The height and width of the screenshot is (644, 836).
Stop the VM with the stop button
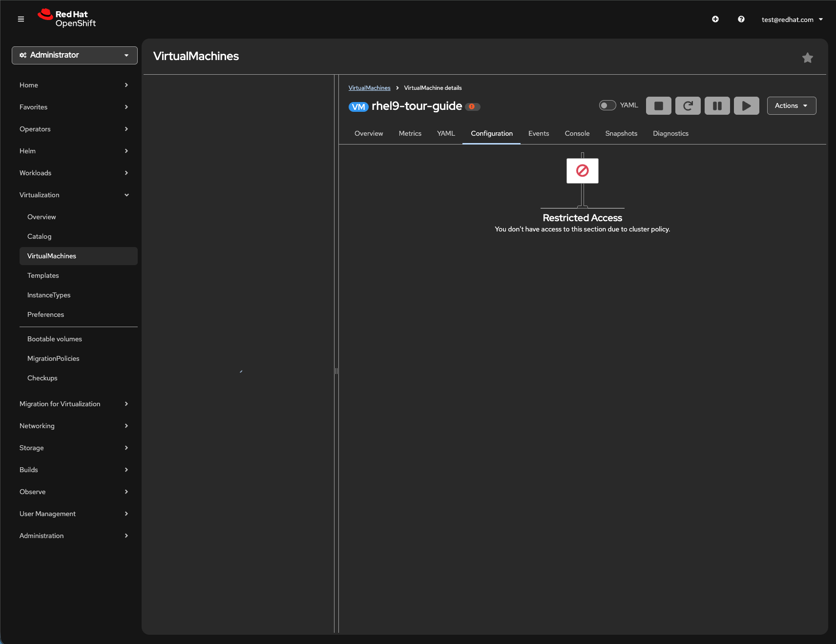659,105
